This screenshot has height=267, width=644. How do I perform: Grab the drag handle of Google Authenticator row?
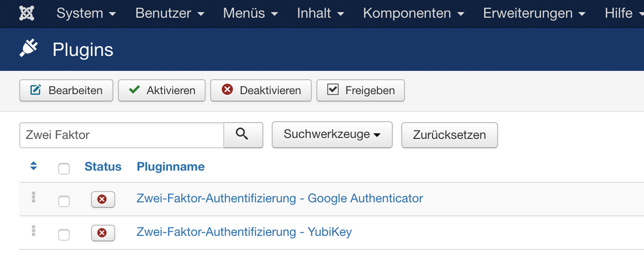[33, 197]
